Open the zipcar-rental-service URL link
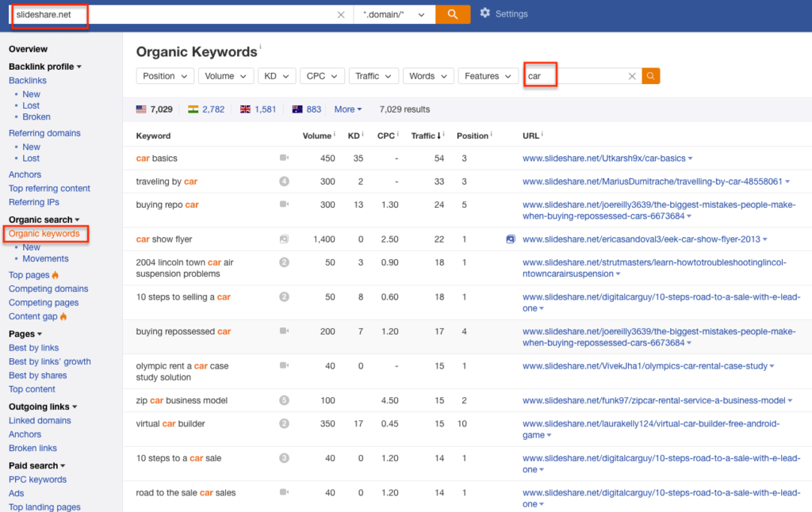This screenshot has height=512, width=812. click(x=654, y=401)
